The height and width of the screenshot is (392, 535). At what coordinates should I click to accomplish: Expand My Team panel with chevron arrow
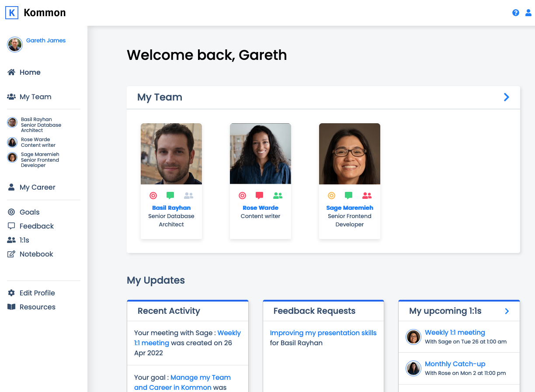[x=507, y=97]
